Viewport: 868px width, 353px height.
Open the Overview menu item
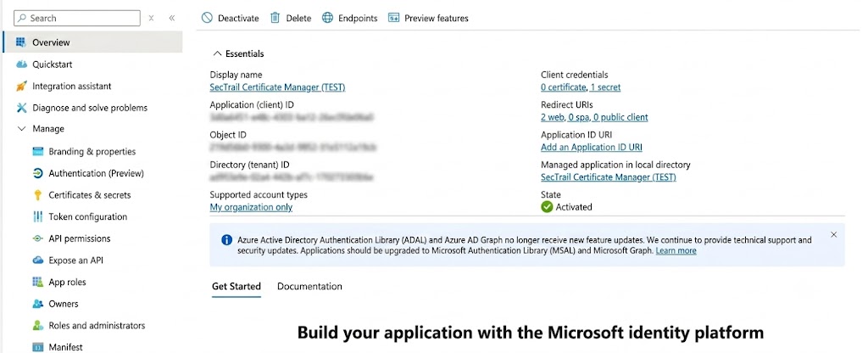point(92,42)
